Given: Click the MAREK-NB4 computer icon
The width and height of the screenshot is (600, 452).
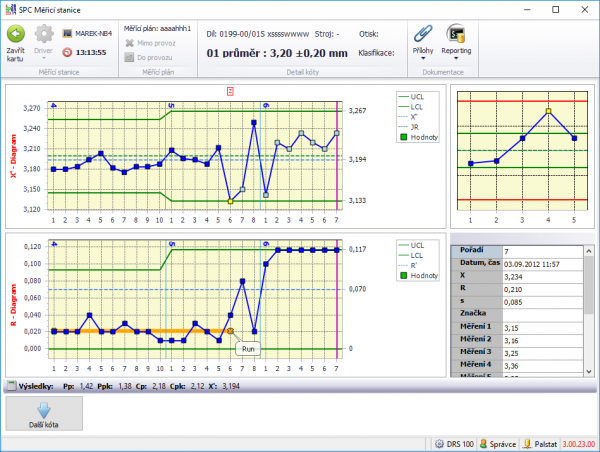Looking at the screenshot, I should tap(67, 33).
